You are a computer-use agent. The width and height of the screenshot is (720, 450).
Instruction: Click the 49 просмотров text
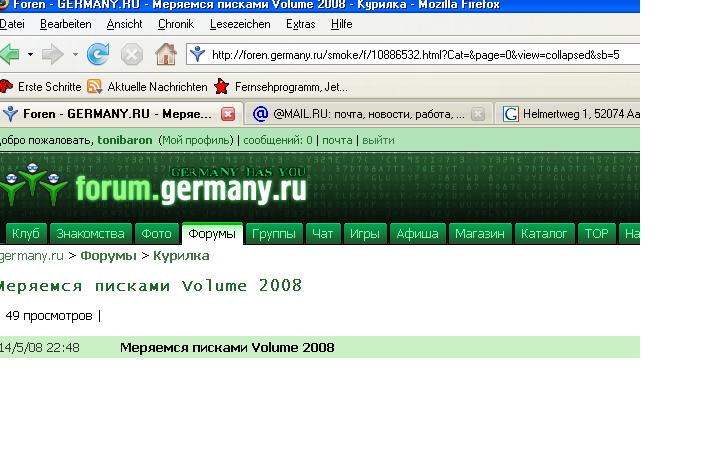[x=49, y=316]
